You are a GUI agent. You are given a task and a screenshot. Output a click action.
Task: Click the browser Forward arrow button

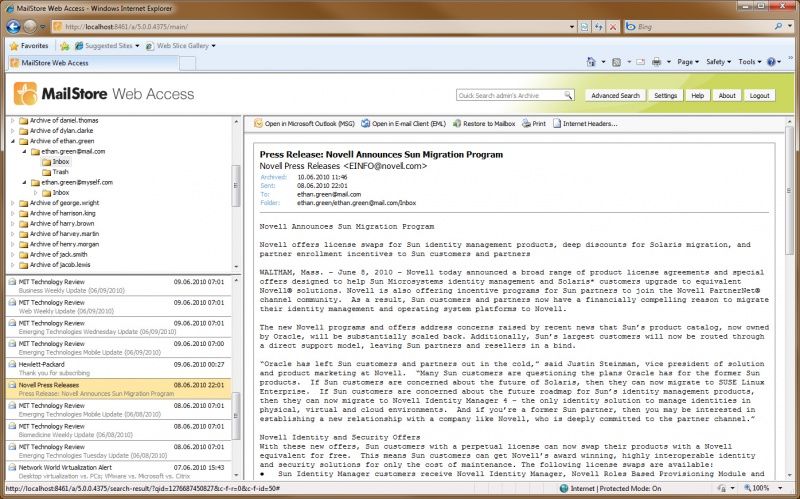[x=30, y=27]
